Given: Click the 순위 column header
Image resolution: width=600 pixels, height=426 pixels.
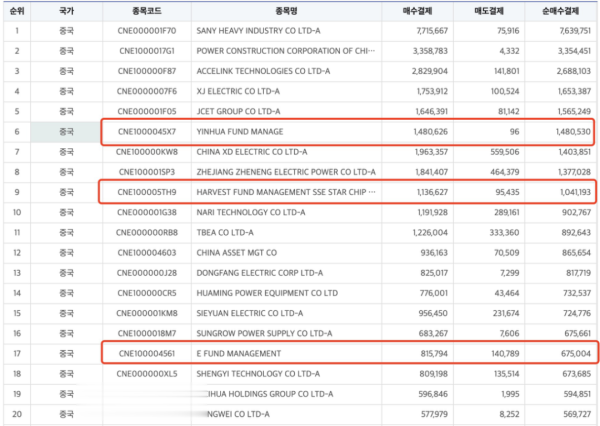Looking at the screenshot, I should 17,11.
